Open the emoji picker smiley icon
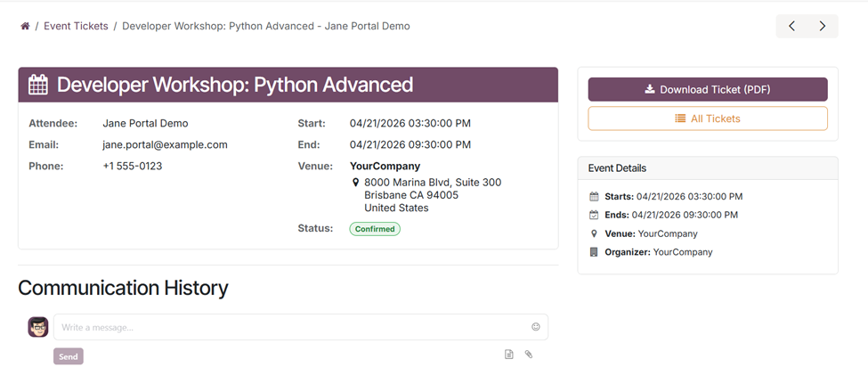This screenshot has width=868, height=384. point(536,327)
